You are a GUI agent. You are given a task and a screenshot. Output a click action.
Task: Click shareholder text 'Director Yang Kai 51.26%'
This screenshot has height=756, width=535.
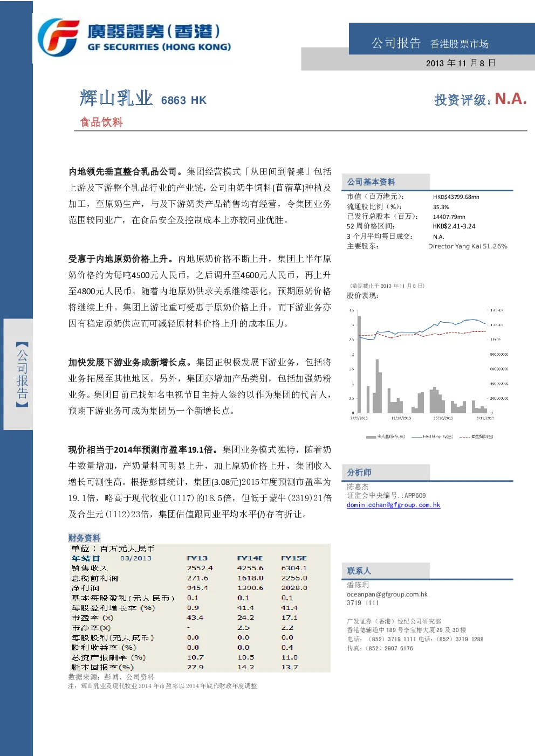pos(468,246)
